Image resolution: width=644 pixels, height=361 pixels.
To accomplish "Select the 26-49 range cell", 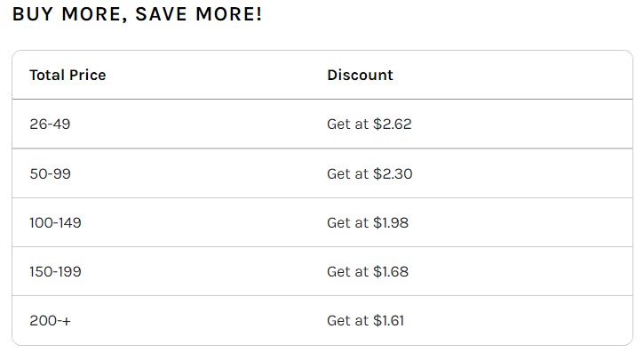I will point(50,124).
